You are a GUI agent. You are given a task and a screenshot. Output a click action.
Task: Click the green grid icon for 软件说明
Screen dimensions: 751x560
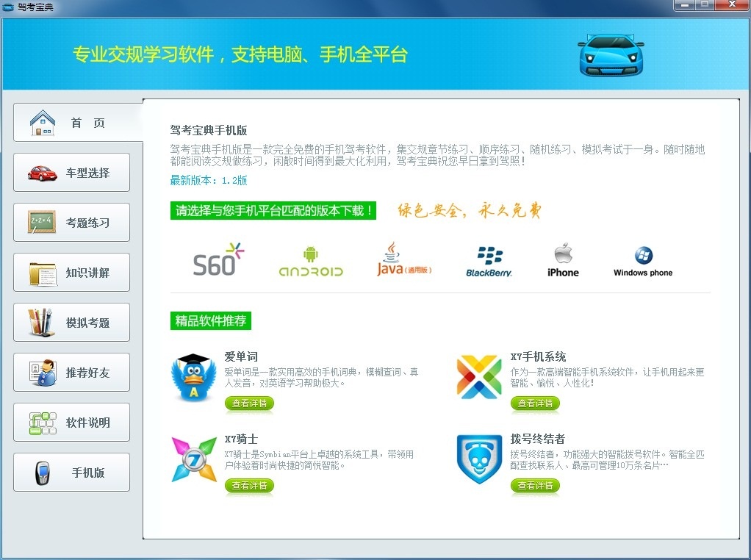43,423
